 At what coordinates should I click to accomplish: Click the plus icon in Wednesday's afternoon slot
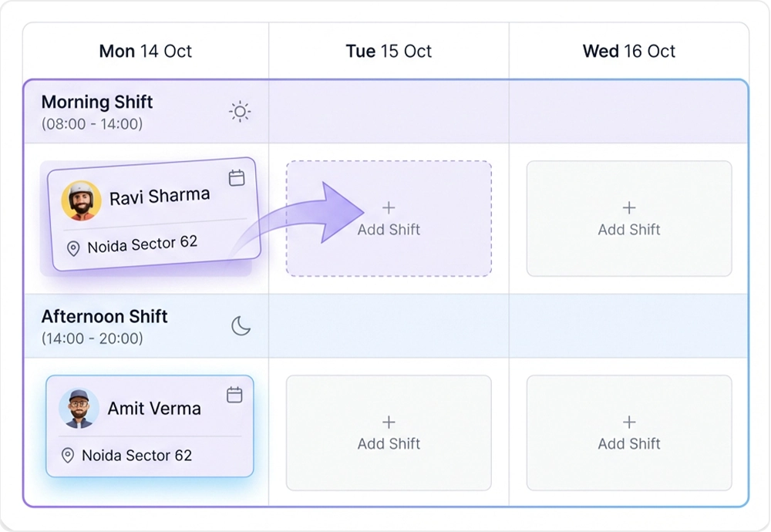629,422
